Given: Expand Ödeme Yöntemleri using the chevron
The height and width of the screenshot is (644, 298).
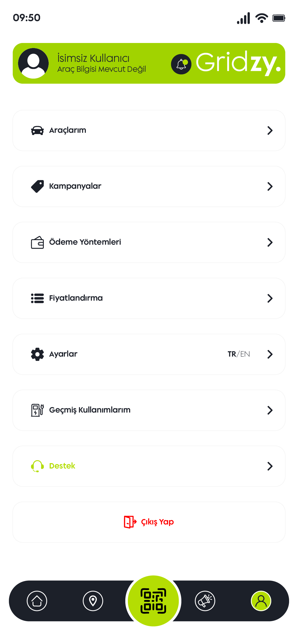Looking at the screenshot, I should pos(270,242).
